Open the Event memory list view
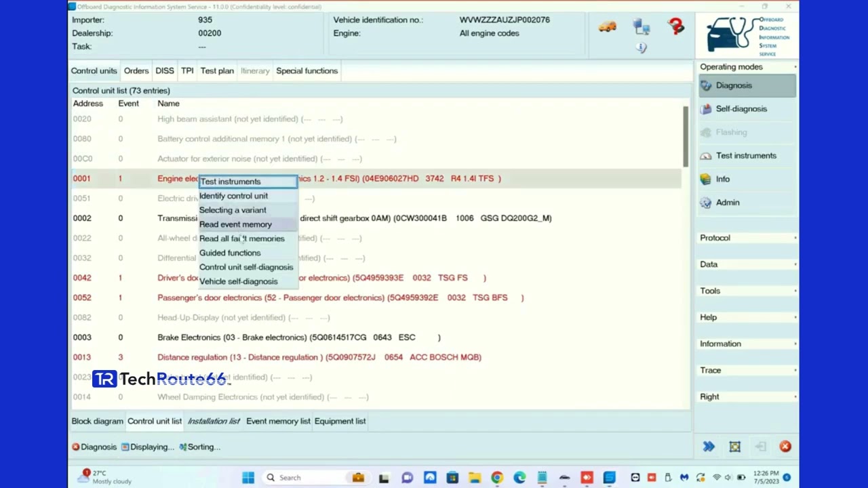The height and width of the screenshot is (488, 868). (x=278, y=421)
